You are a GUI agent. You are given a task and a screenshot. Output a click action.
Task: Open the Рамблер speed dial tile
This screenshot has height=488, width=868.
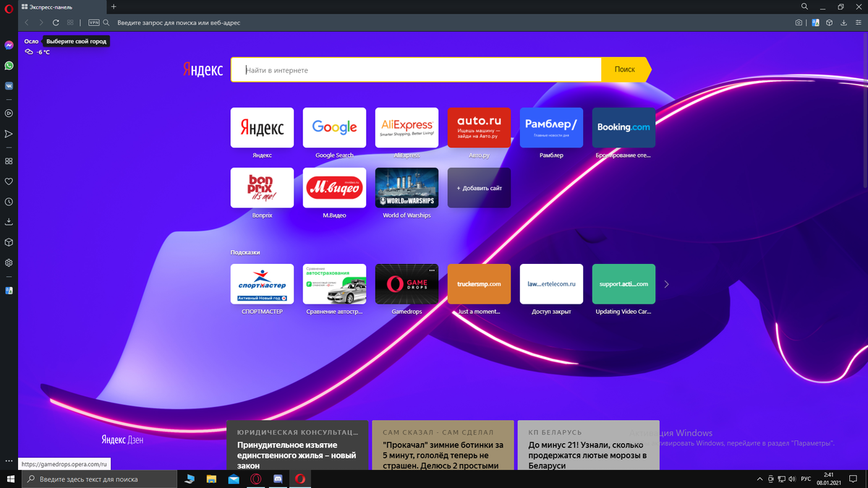tap(551, 128)
